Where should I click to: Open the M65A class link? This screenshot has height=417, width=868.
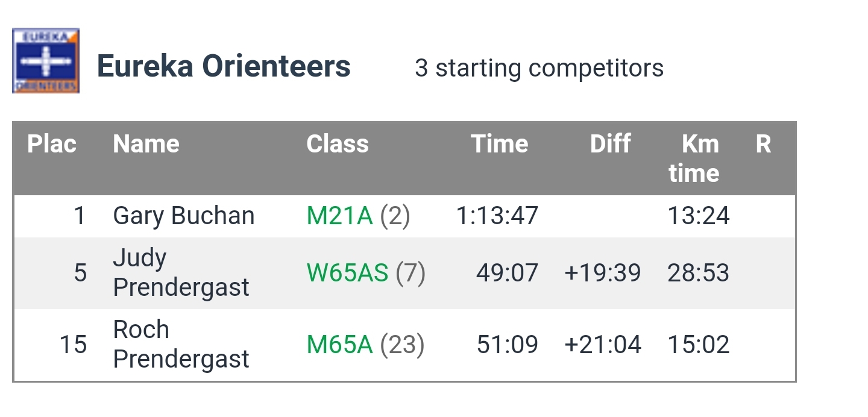pos(339,345)
